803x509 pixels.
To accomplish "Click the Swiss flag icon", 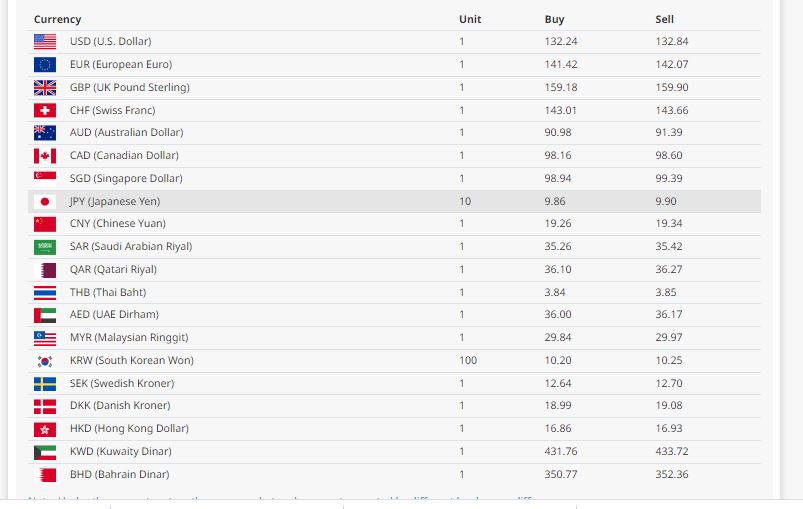I will [45, 110].
